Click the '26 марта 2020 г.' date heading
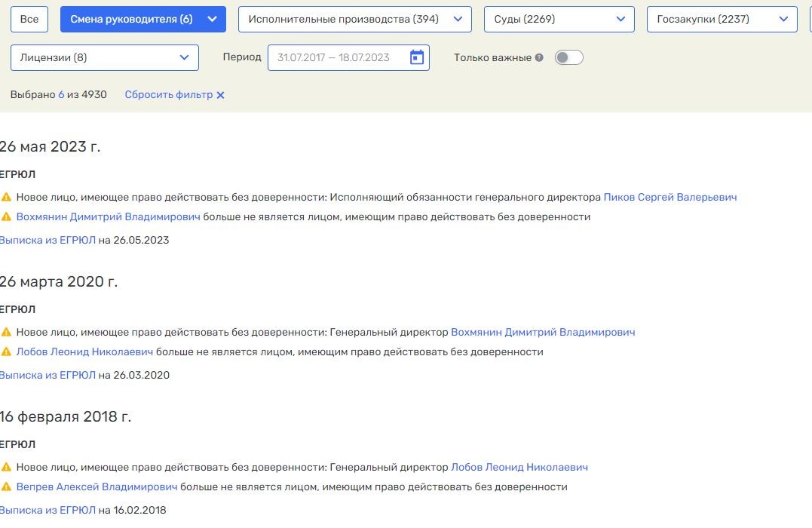 (59, 282)
